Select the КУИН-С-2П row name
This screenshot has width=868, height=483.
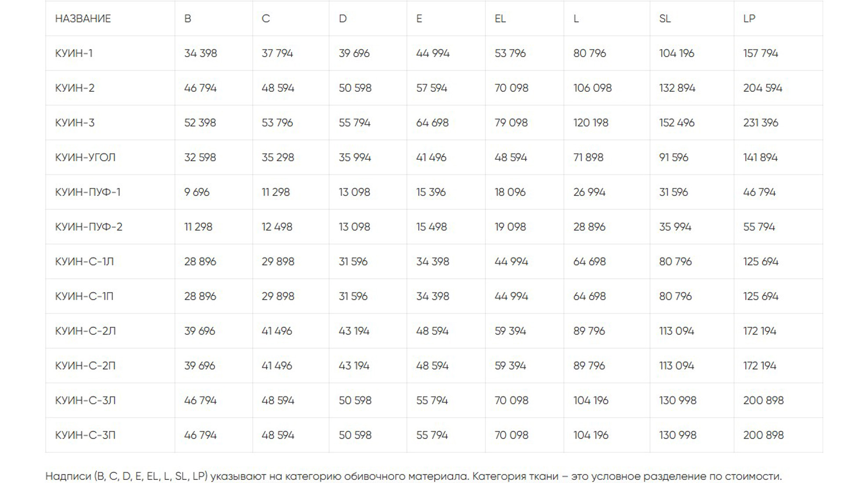(x=85, y=366)
